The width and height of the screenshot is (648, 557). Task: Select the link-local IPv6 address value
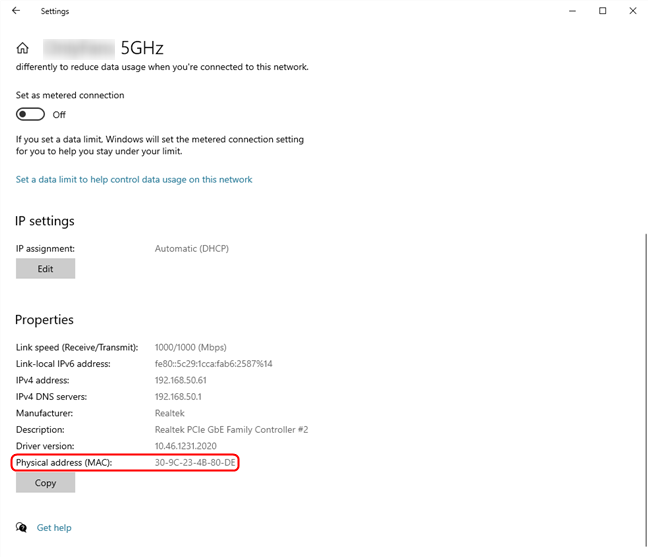214,364
